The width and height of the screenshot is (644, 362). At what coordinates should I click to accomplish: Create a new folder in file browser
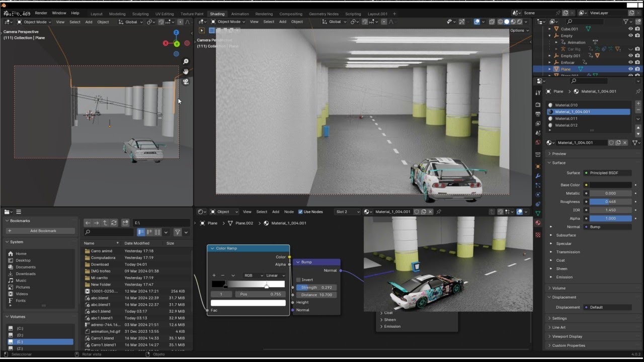click(x=124, y=223)
